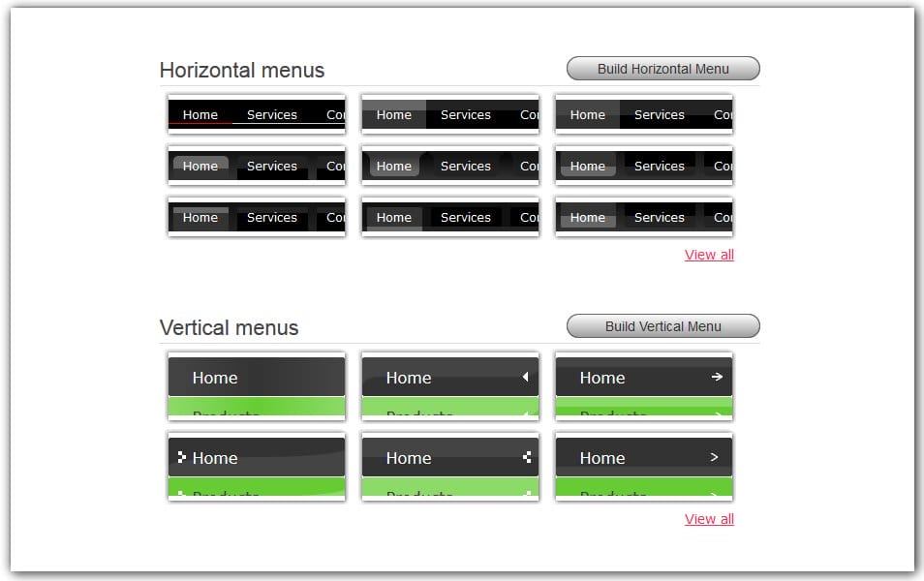Click the left-pointing arrow beside Products in middle vertical menu
The width and height of the screenshot is (924, 581).
coord(528,414)
